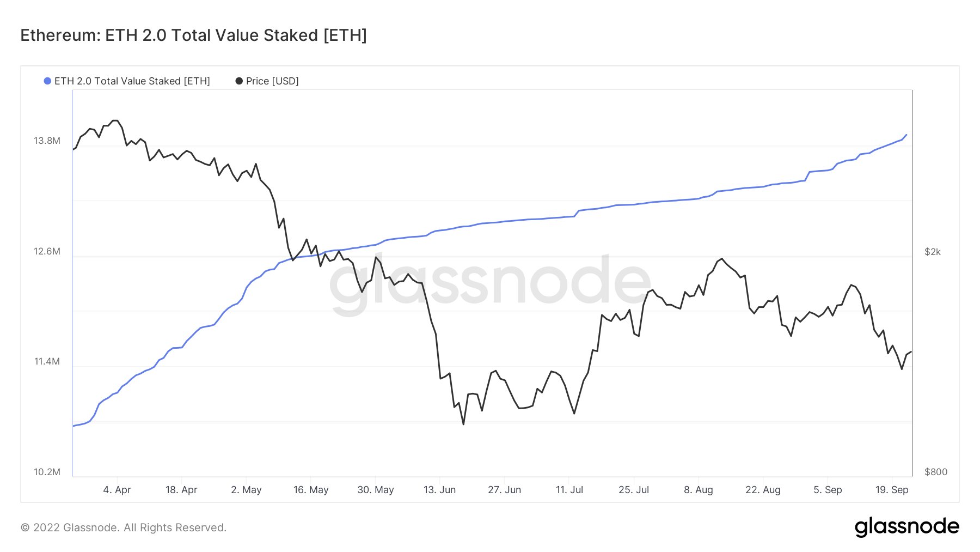The width and height of the screenshot is (980, 552).
Task: Click the 10.2M y-axis label
Action: click(x=47, y=472)
